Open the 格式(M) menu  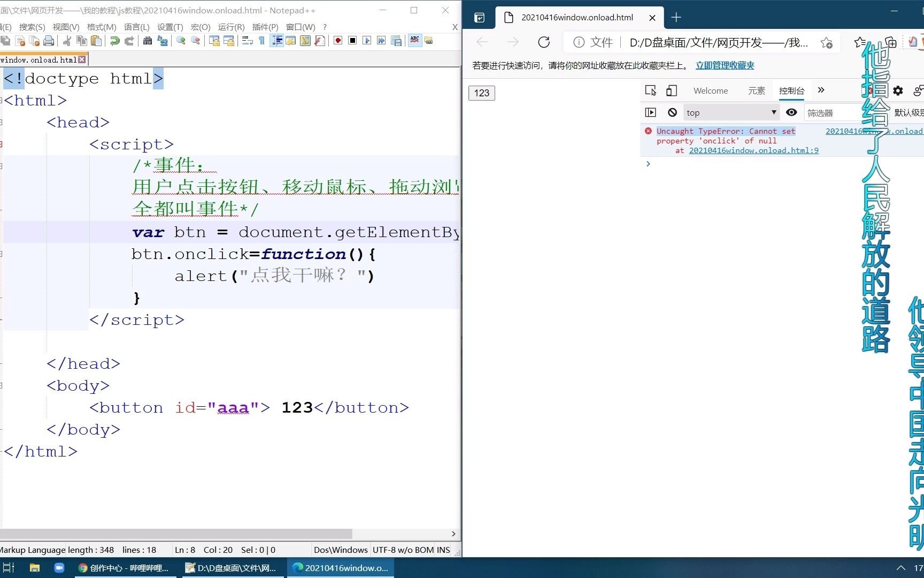click(x=102, y=27)
